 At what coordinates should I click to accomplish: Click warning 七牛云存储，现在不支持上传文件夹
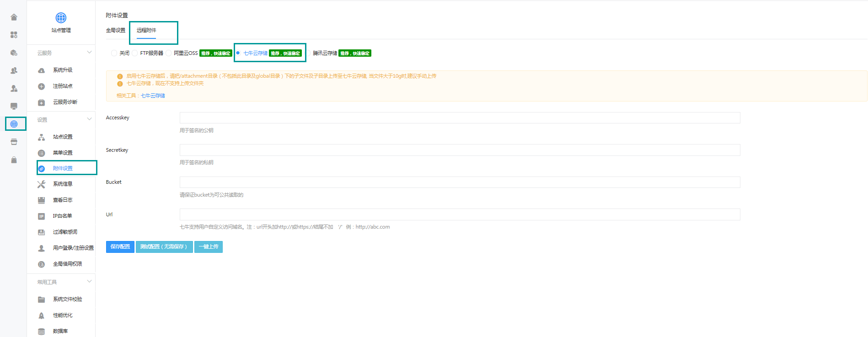tap(165, 84)
